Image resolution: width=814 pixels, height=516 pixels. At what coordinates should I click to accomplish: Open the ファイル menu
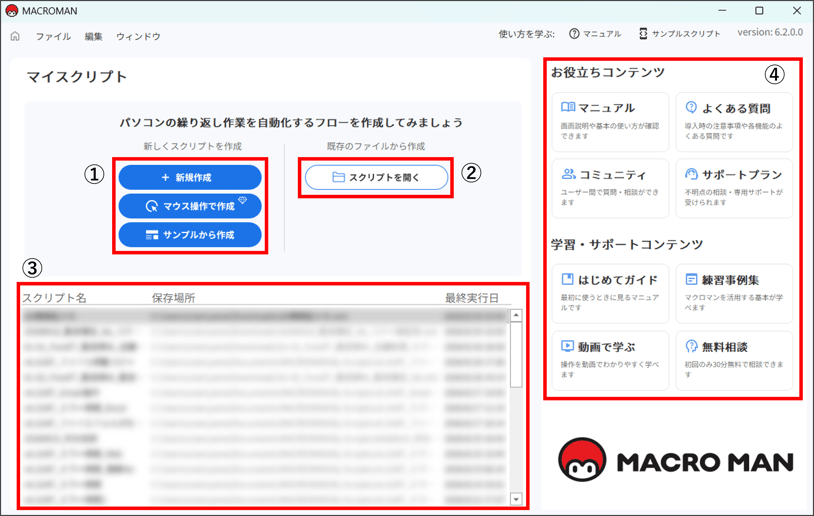(53, 36)
